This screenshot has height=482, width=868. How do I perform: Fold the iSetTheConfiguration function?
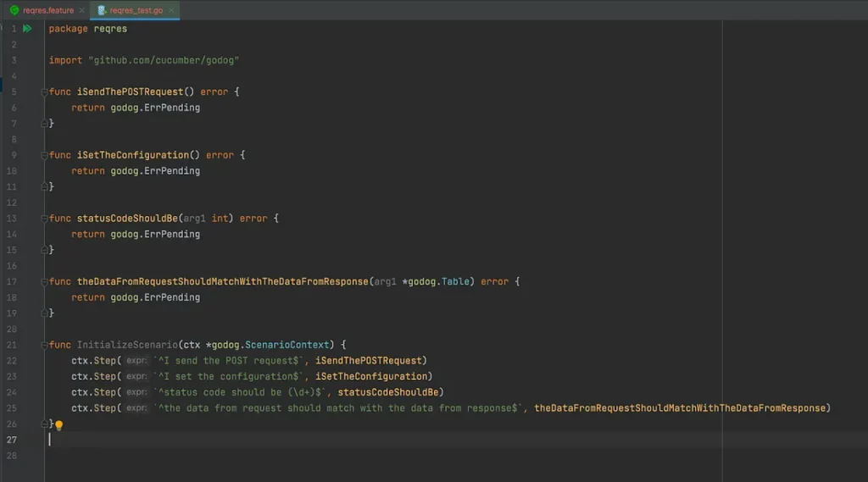pos(44,156)
